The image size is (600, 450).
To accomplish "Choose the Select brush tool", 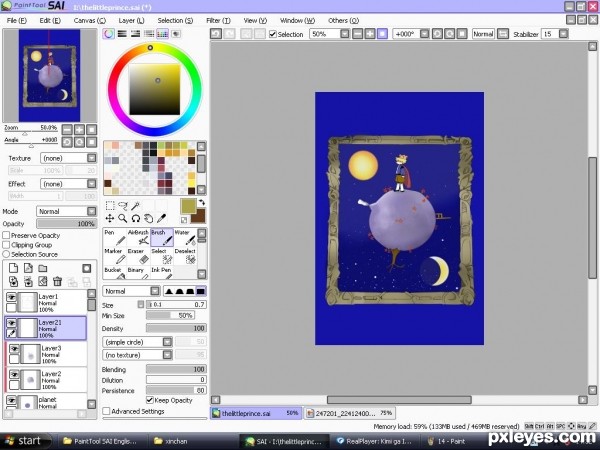I will (x=162, y=256).
